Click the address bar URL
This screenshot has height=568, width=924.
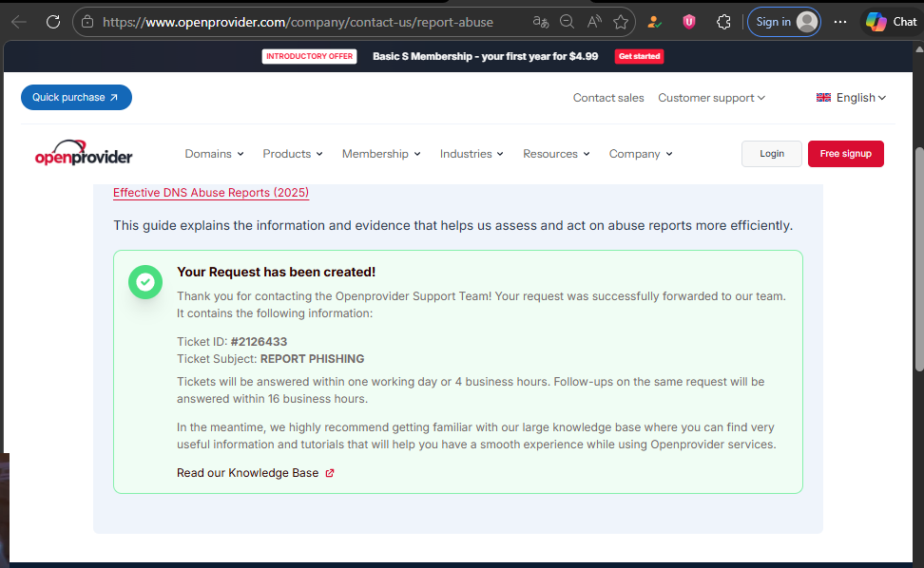(x=298, y=23)
